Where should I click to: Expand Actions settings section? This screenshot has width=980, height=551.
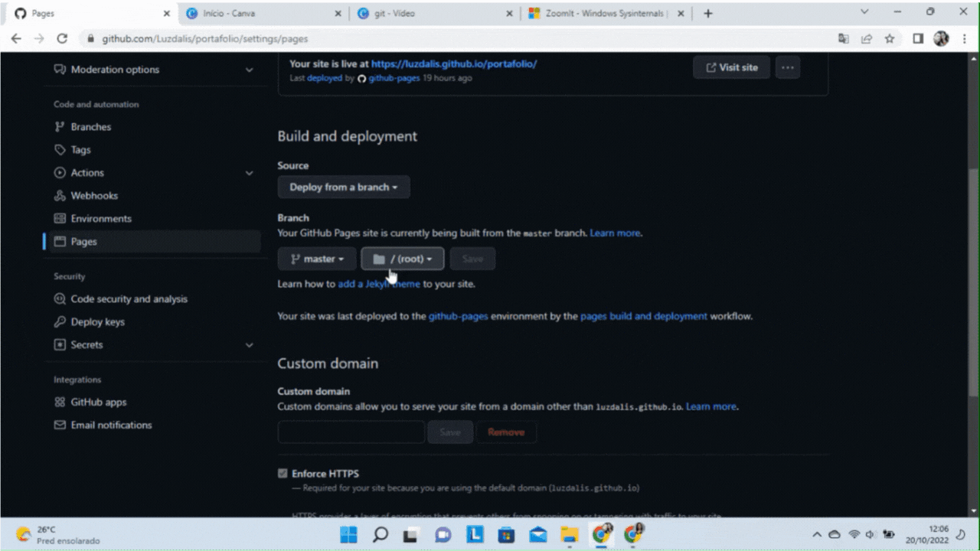coord(249,173)
